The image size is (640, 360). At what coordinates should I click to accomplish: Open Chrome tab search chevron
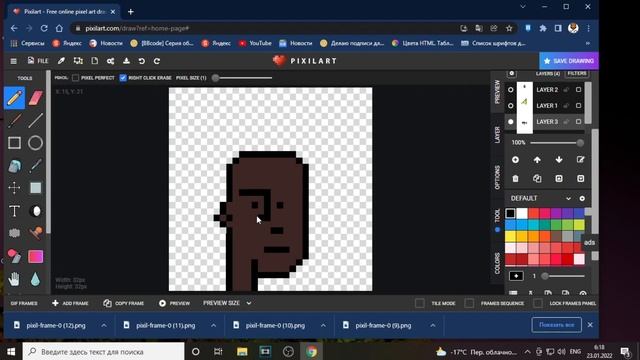pyautogui.click(x=523, y=7)
